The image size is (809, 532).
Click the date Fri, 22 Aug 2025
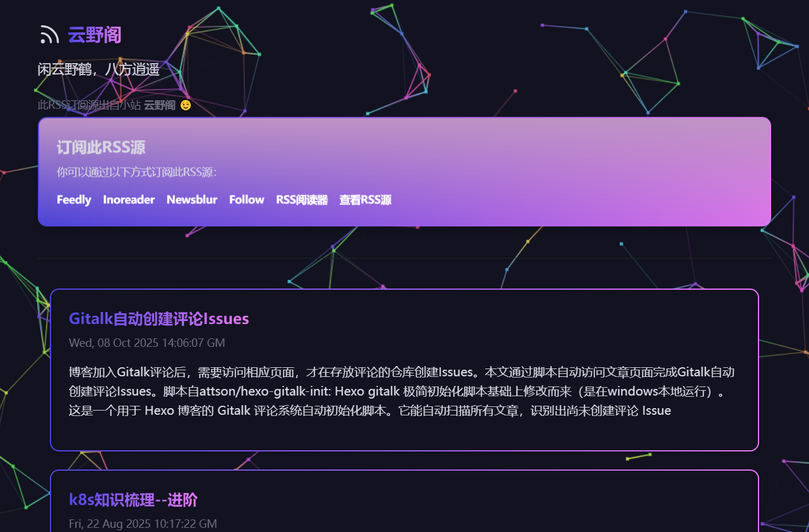142,524
